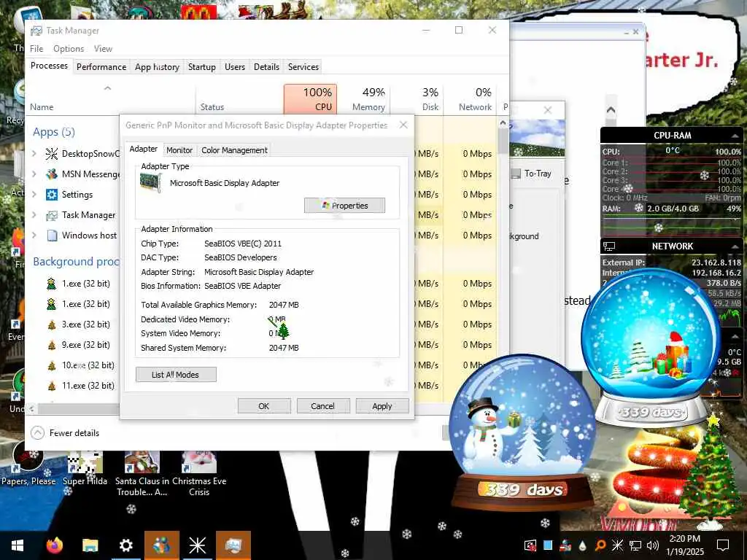Viewport: 747px width, 560px height.
Task: Switch to the Details tab
Action: (x=266, y=67)
